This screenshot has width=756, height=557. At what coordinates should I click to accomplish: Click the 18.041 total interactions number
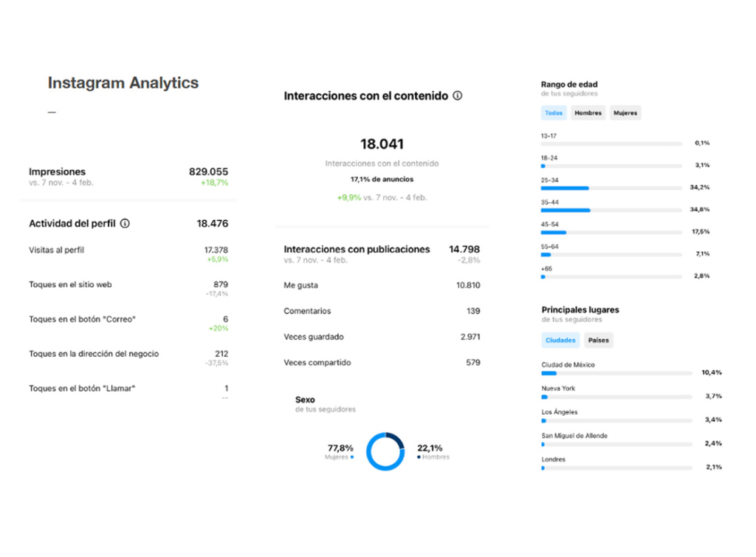[382, 144]
